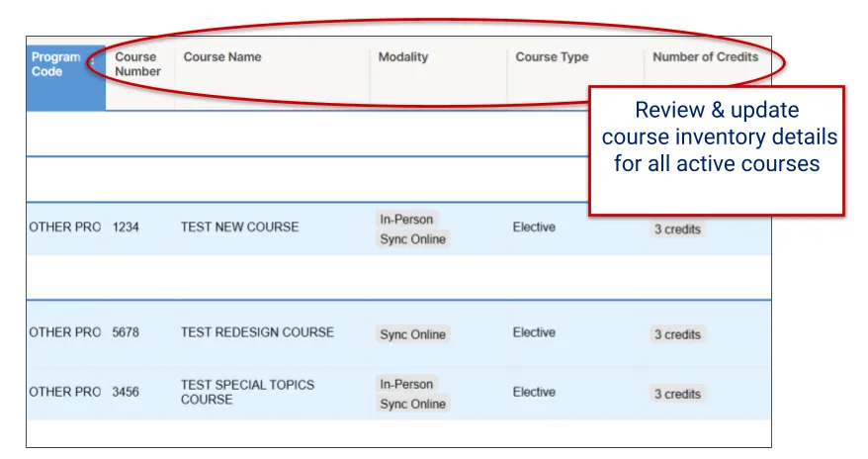The image size is (868, 459).
Task: Select OTHER PRO code in row 5678
Action: coord(65,332)
